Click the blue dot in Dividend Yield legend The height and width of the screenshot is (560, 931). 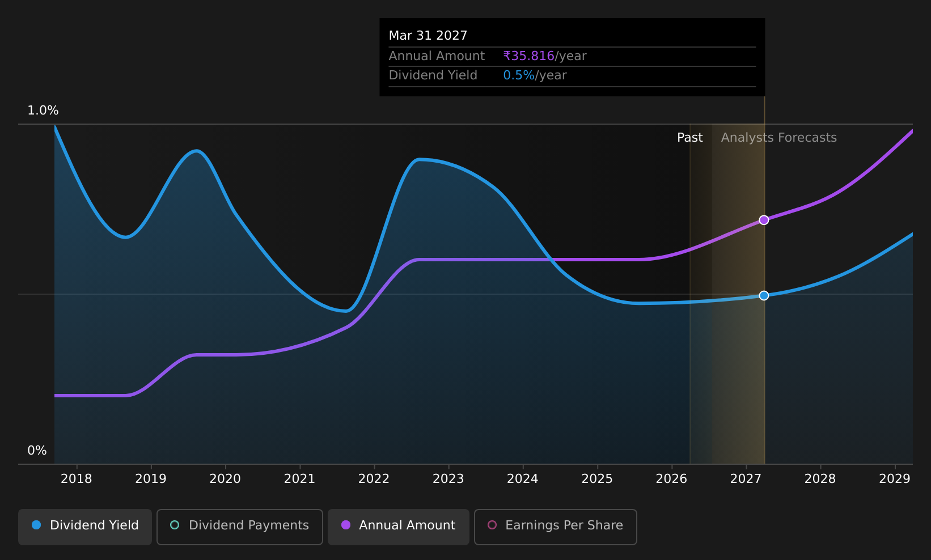click(36, 525)
